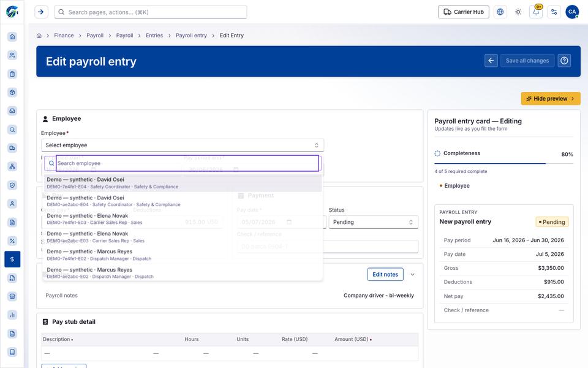Click the Company driver - bi-weekly note text

379,296
